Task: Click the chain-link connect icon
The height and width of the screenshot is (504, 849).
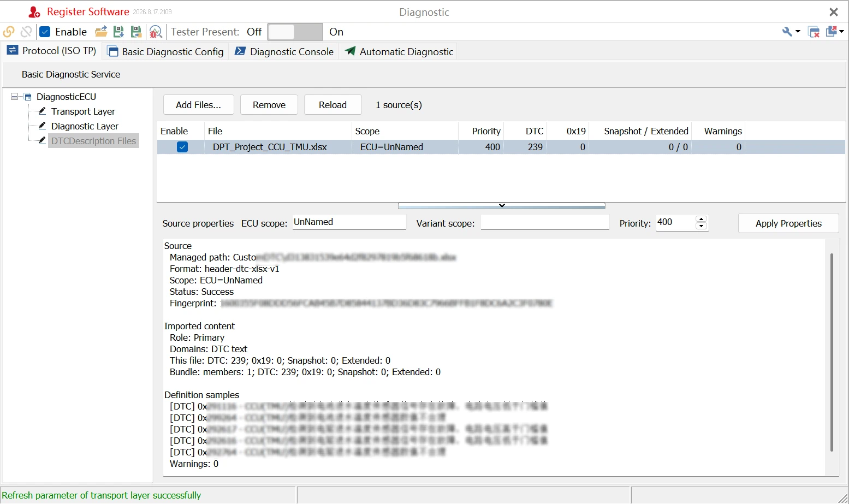Action: [x=9, y=32]
